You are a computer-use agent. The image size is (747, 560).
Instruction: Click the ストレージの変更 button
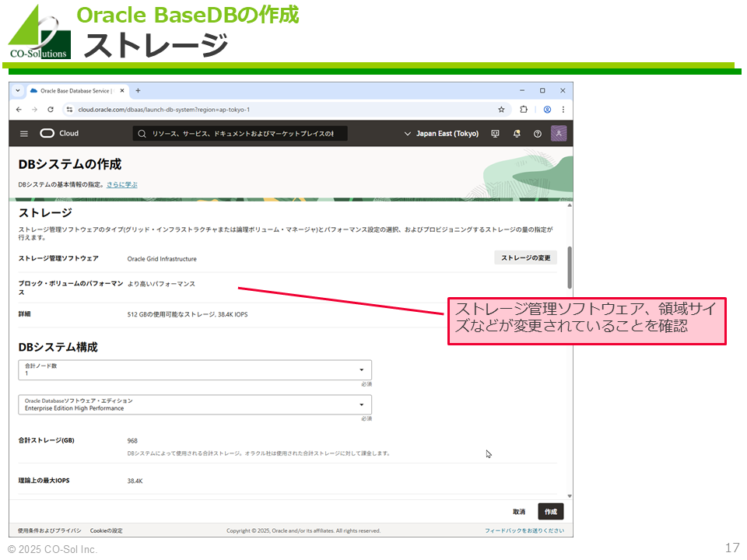pyautogui.click(x=525, y=257)
